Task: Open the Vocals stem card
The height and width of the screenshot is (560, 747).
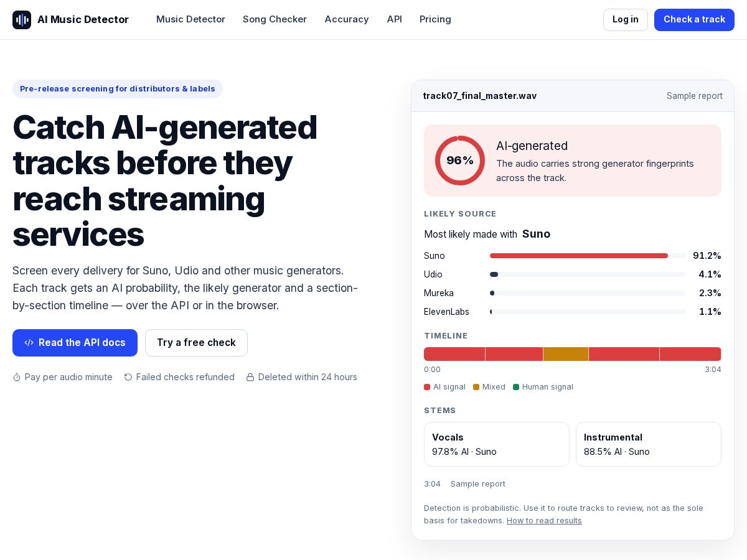Action: (497, 444)
